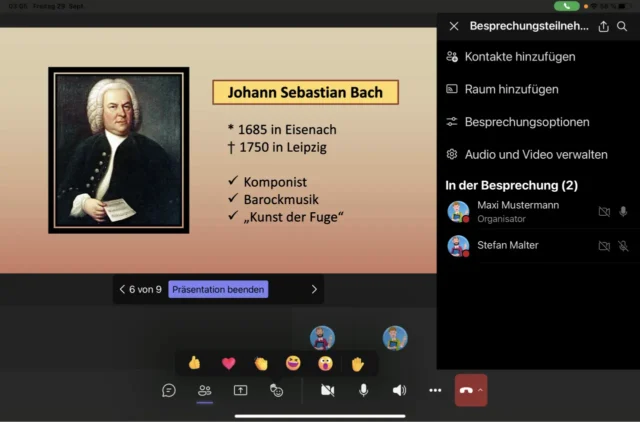640x422 pixels.
Task: Toggle the participants list button
Action: [204, 391]
